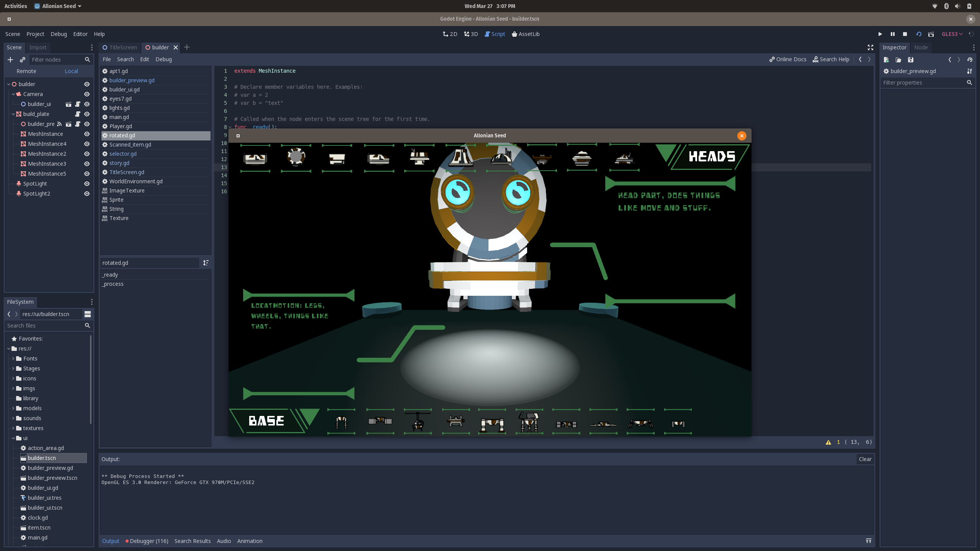Select helicopter base part thumbnail
Image resolution: width=980 pixels, height=551 pixels.
(418, 422)
